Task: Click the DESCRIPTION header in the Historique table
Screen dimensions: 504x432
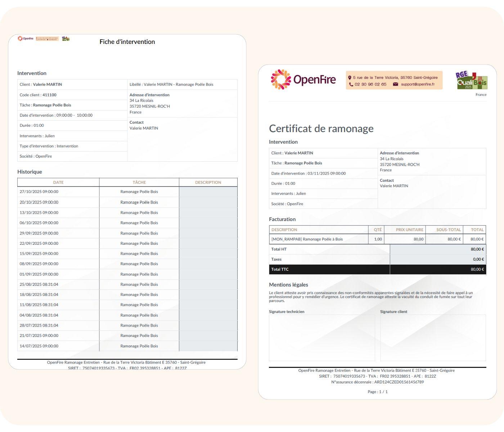Action: pos(208,183)
